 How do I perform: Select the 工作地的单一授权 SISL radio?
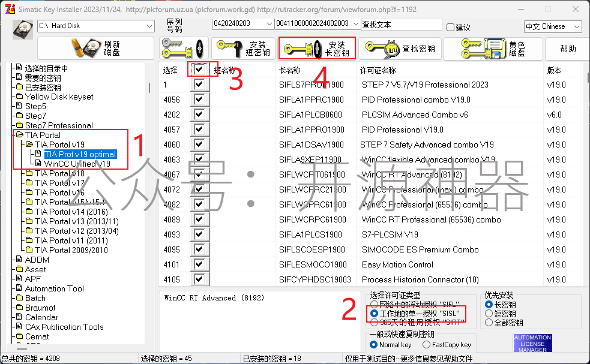(374, 313)
